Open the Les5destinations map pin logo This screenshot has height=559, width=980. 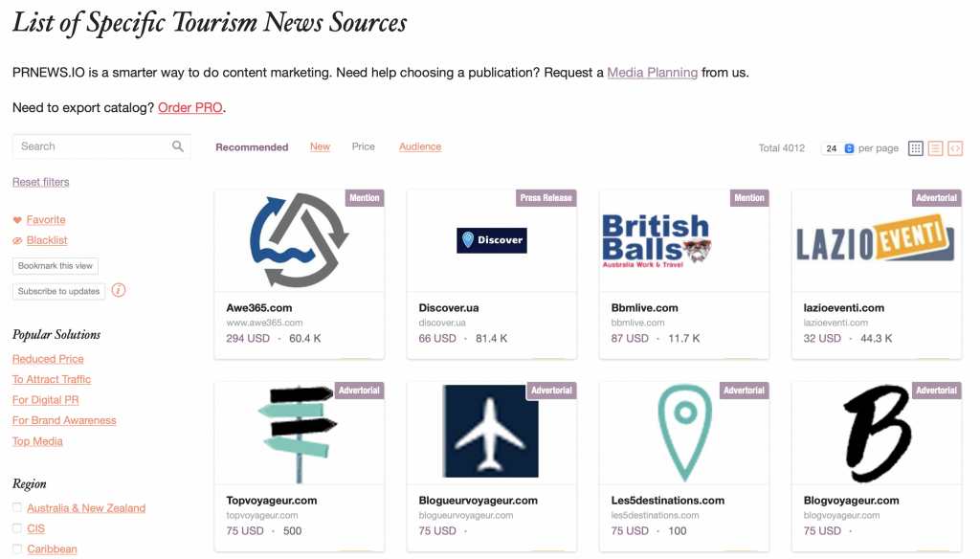pyautogui.click(x=685, y=433)
